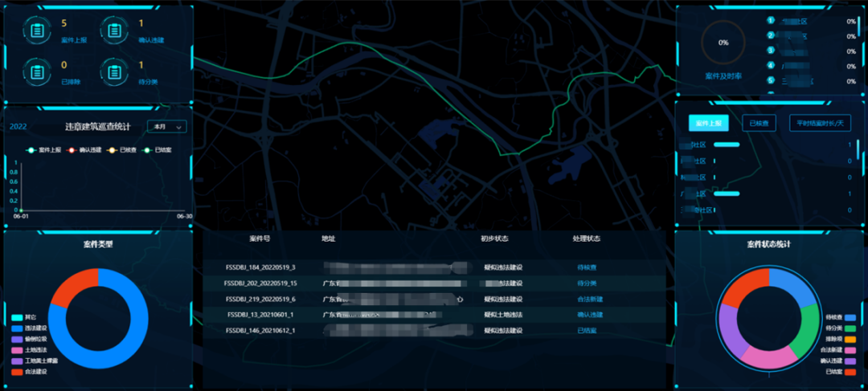Click the 案件及时率 0% circular gauge
This screenshot has width=868, height=391.
[723, 43]
